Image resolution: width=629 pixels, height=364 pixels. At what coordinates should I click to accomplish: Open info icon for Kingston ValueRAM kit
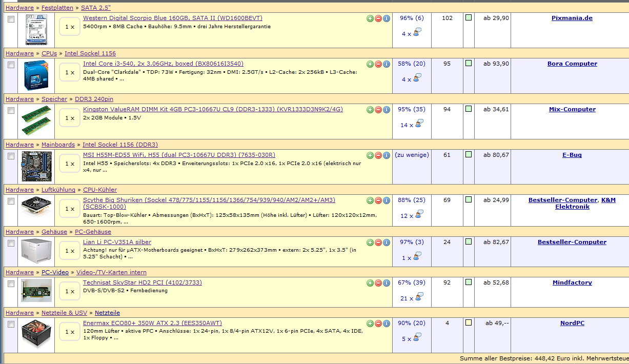387,110
